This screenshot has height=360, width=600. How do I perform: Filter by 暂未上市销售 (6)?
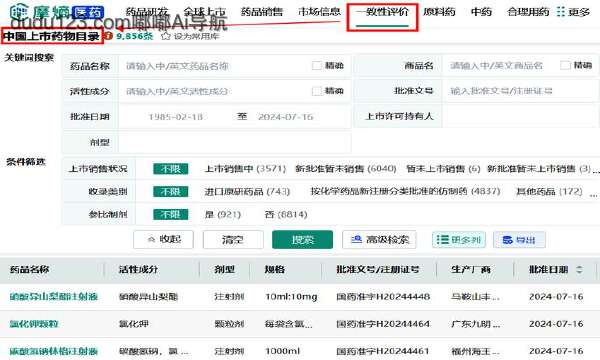pyautogui.click(x=443, y=169)
